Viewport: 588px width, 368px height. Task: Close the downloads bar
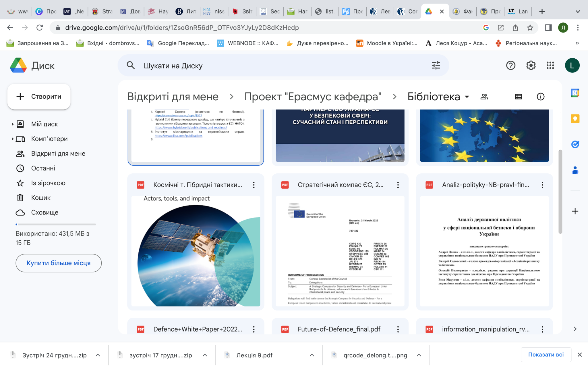[x=580, y=355]
